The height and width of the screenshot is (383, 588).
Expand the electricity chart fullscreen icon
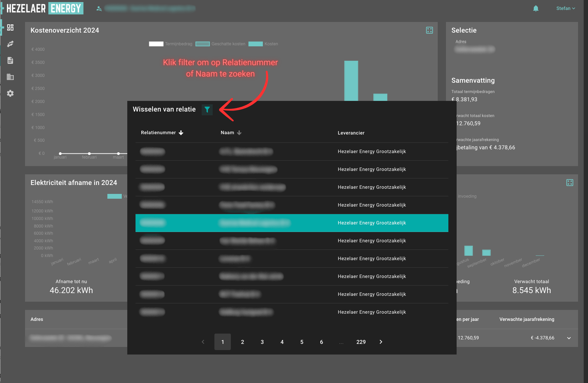570,183
